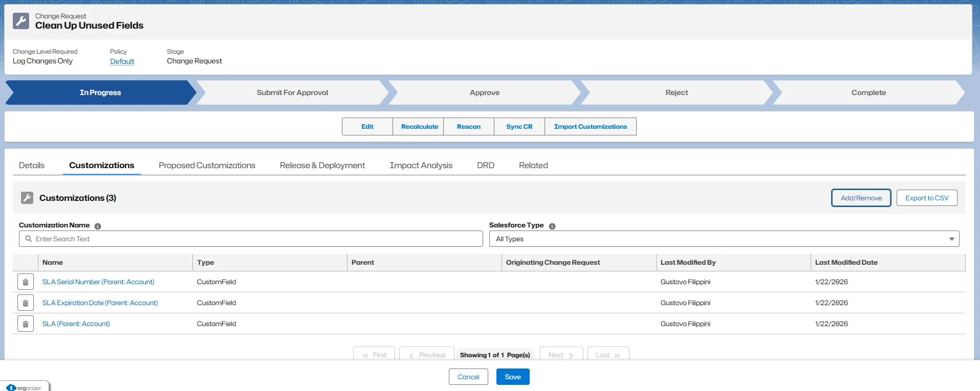Viewport: 980px width, 391px height.
Task: Expand the Salesforce Type dropdown
Action: [x=724, y=239]
